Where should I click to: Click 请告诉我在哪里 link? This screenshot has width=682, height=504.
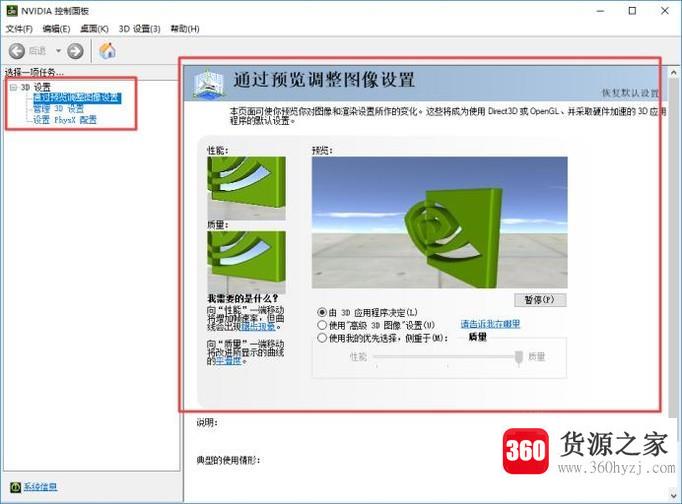tap(490, 324)
